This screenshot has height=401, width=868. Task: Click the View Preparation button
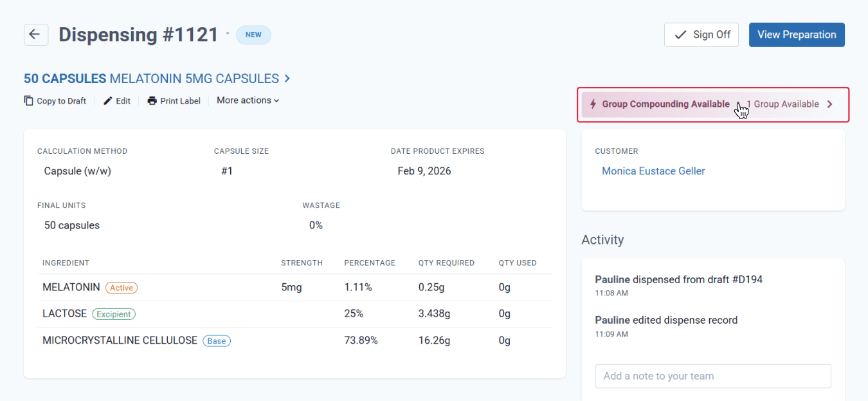tap(797, 35)
